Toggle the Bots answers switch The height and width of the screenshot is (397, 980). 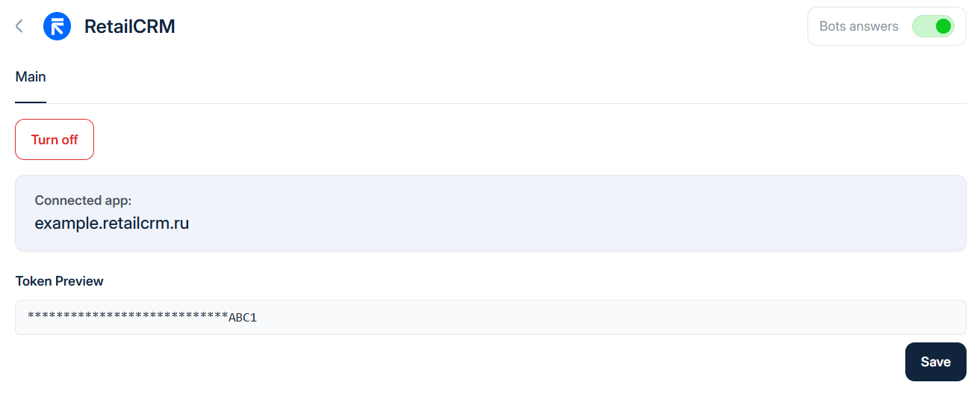pyautogui.click(x=933, y=26)
